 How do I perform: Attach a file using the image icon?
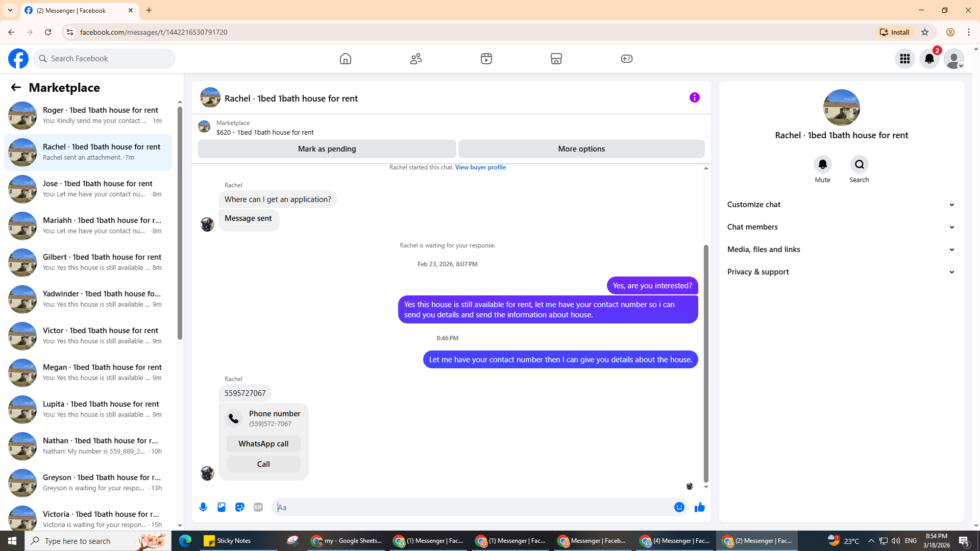pyautogui.click(x=222, y=507)
